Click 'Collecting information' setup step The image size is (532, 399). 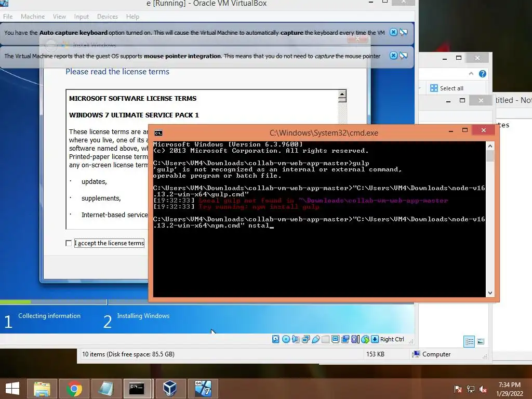(49, 315)
